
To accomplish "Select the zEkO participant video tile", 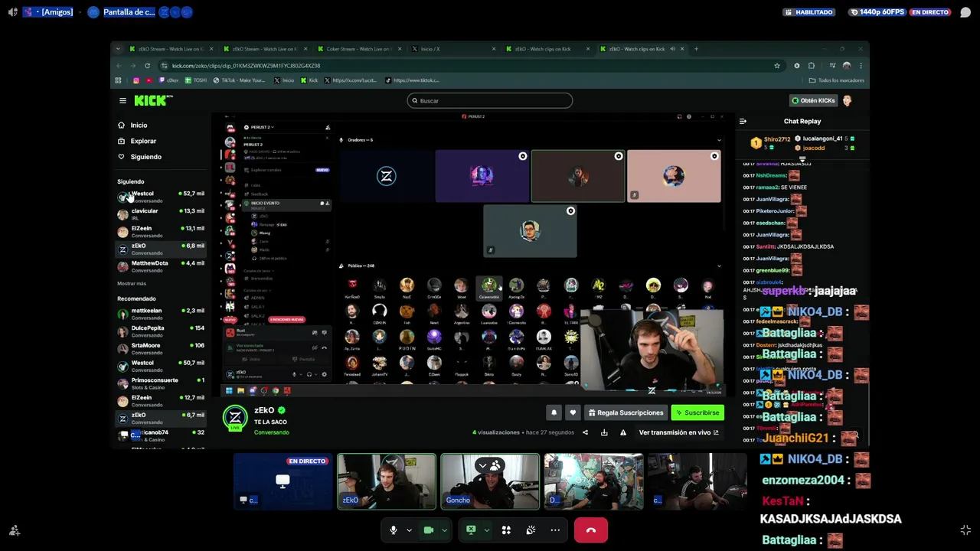I will coord(387,481).
